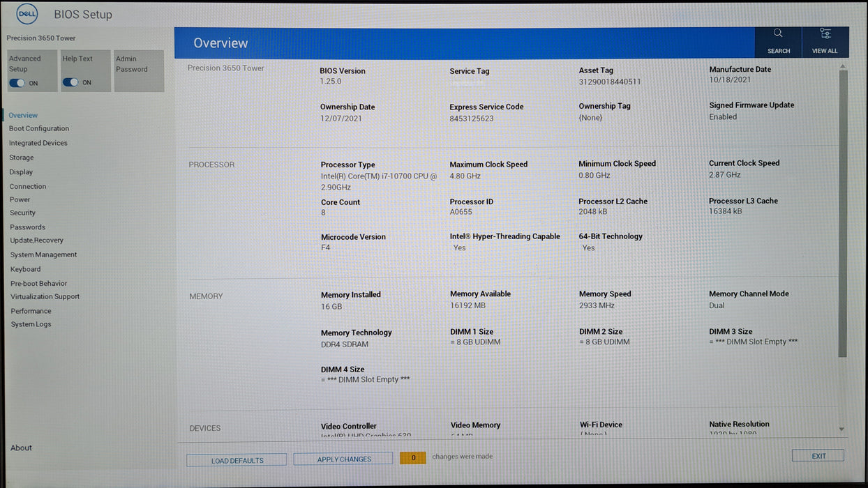Open Connection settings section
The width and height of the screenshot is (868, 488).
point(28,186)
